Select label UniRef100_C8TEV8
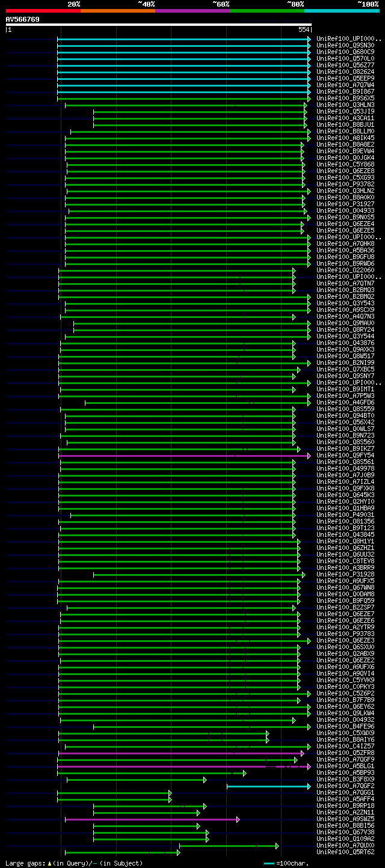This screenshot has height=868, width=385. tap(345, 561)
